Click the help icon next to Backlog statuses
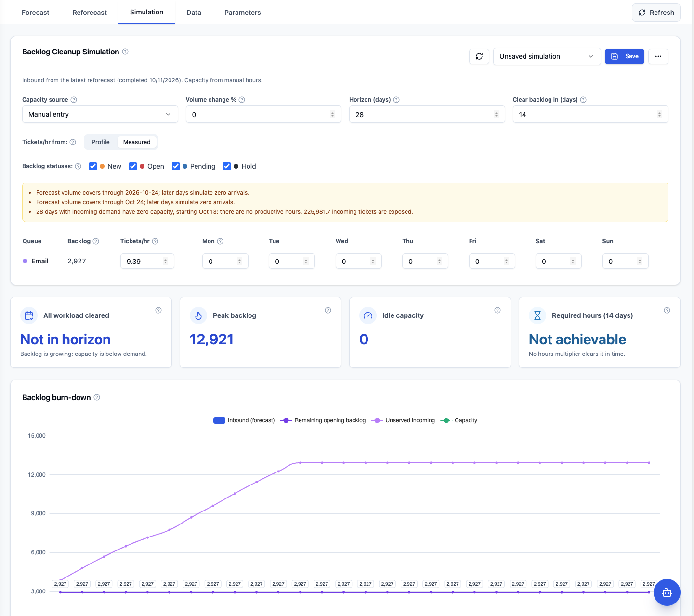Screen dimensions: 694x616 click(78, 166)
